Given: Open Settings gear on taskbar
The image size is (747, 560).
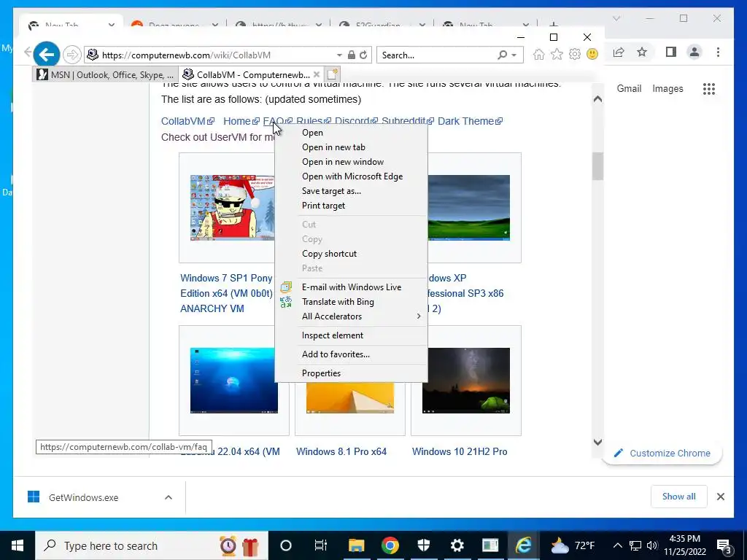Looking at the screenshot, I should (x=457, y=545).
